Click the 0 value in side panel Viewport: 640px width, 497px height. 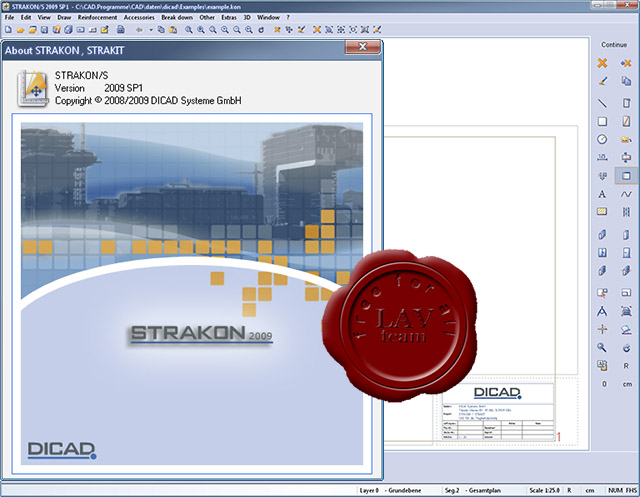coord(604,384)
